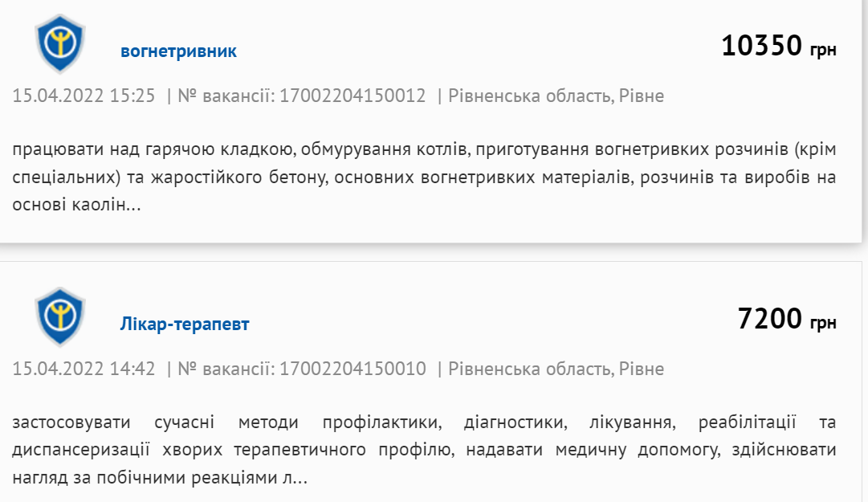Click the Лікар-терапевт job description text
This screenshot has height=502, width=868.
coord(424,450)
